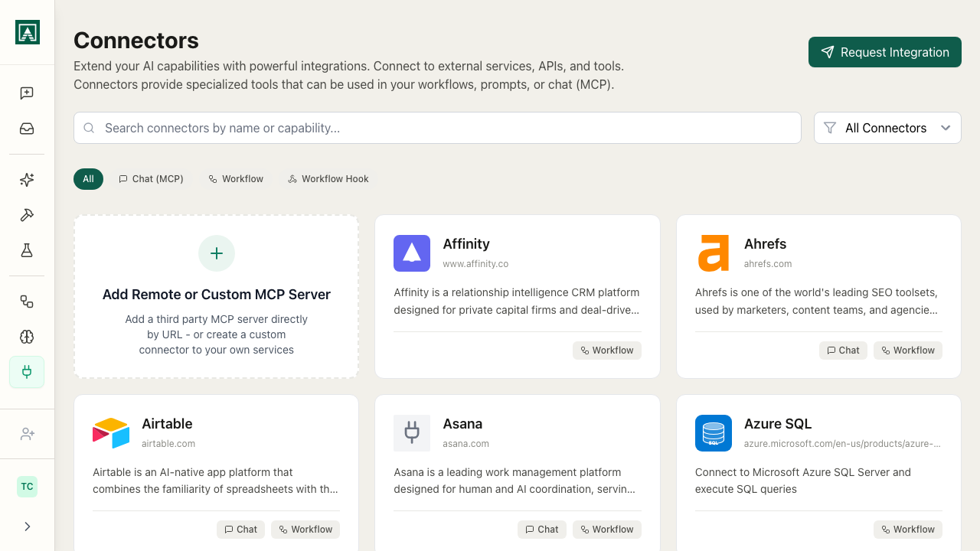The height and width of the screenshot is (551, 980).
Task: Click the workflow shapes icon in sidebar
Action: (27, 302)
